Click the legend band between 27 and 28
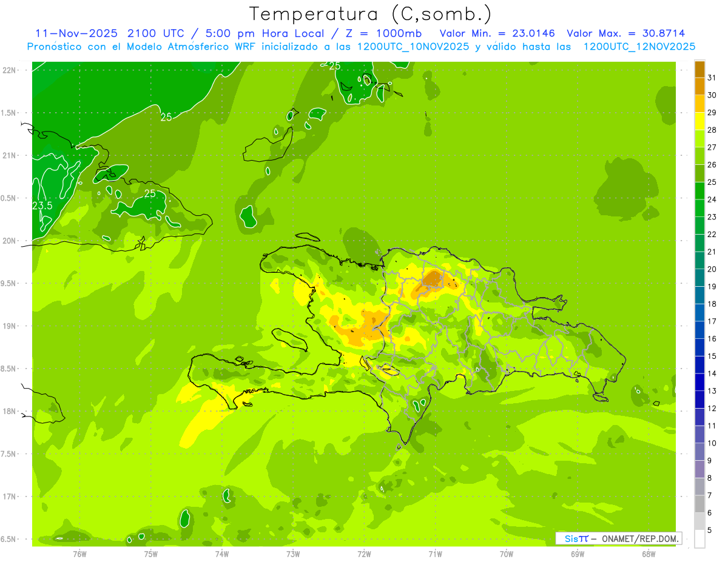728x562 pixels. point(699,139)
